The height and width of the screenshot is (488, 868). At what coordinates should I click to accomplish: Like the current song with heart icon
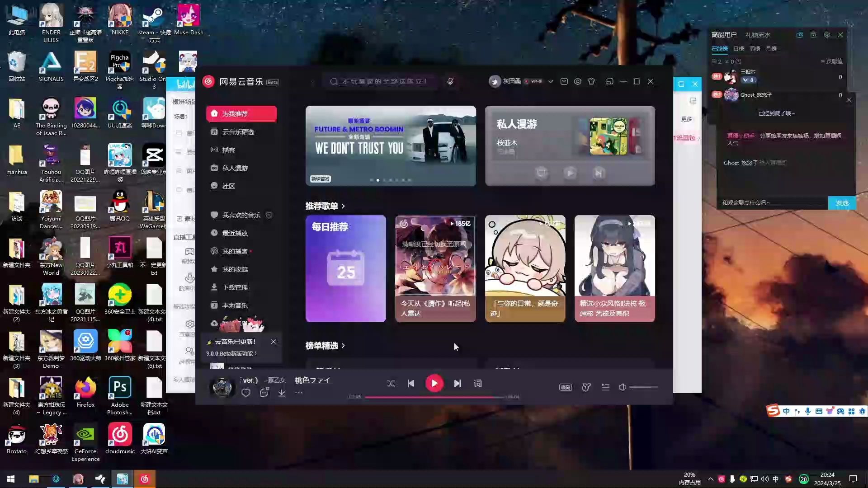[x=245, y=393]
